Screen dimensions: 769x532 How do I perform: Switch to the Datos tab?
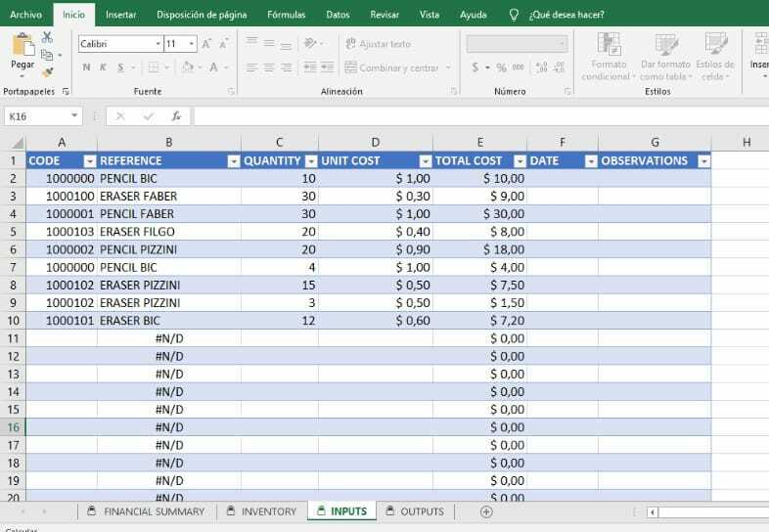click(338, 15)
